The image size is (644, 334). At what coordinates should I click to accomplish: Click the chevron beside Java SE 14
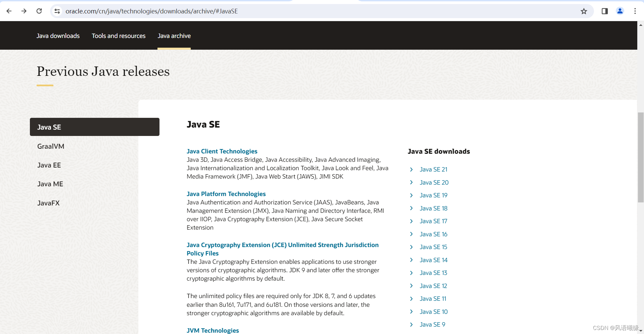coord(411,260)
